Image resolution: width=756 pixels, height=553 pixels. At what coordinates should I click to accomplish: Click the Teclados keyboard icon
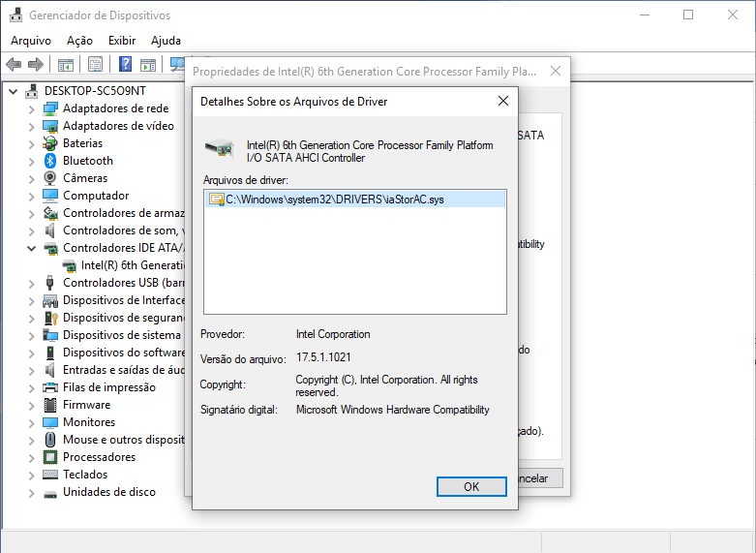pos(50,475)
